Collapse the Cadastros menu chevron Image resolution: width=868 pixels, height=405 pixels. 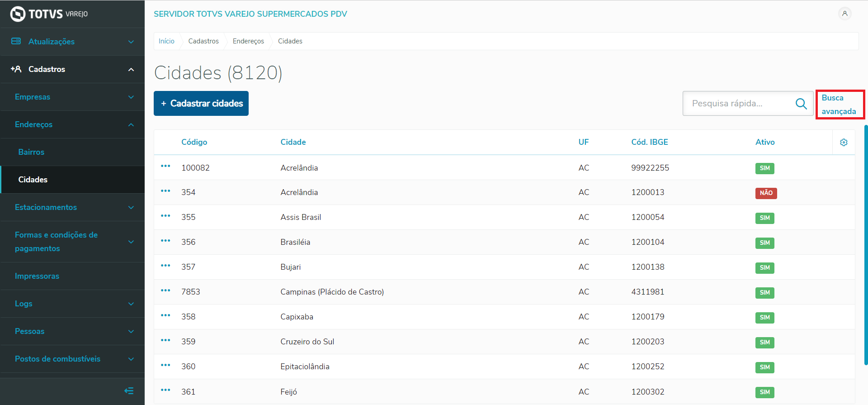(x=131, y=70)
